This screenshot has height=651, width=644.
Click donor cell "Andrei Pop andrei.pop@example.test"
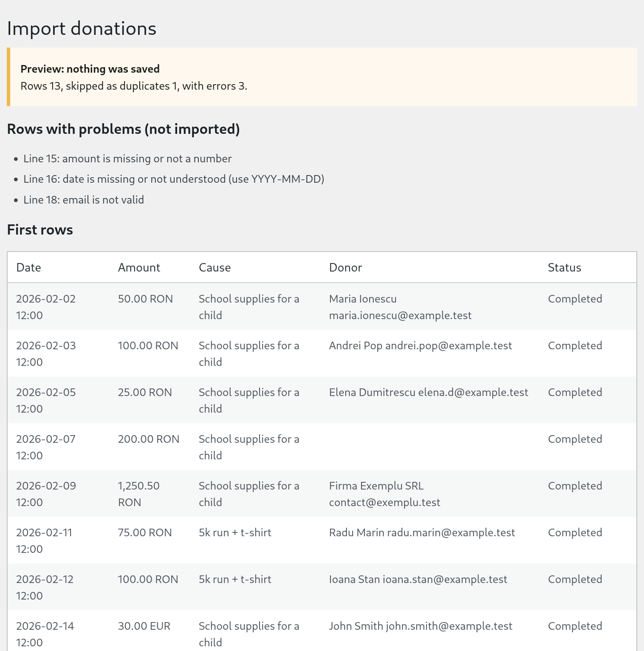point(430,354)
